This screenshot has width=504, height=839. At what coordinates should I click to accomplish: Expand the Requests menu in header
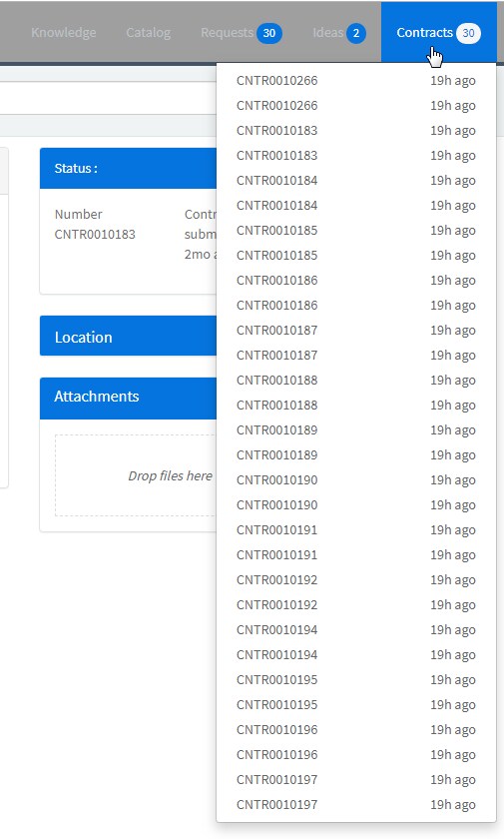pos(242,33)
